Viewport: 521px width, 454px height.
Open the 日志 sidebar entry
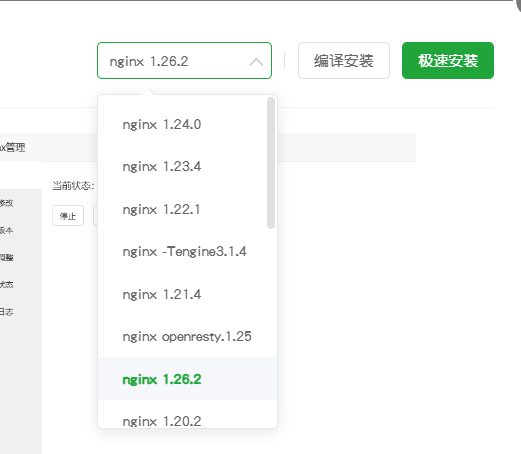click(x=7, y=312)
